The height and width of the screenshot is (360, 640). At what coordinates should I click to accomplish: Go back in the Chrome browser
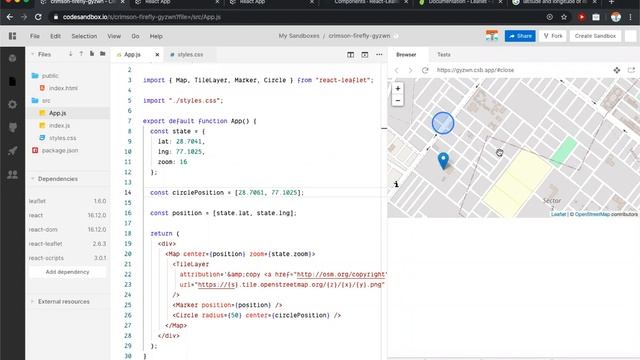coord(10,17)
